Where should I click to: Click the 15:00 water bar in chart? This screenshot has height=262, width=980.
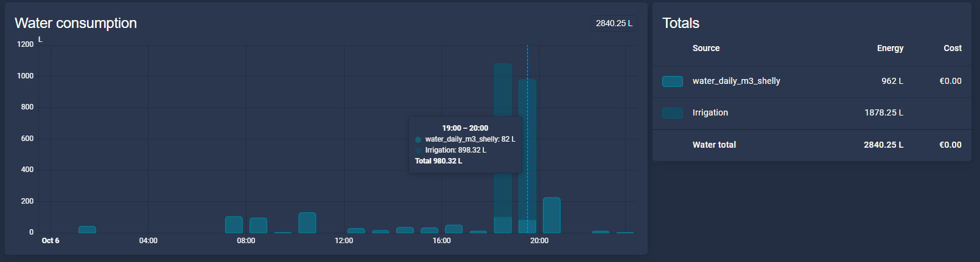(429, 230)
